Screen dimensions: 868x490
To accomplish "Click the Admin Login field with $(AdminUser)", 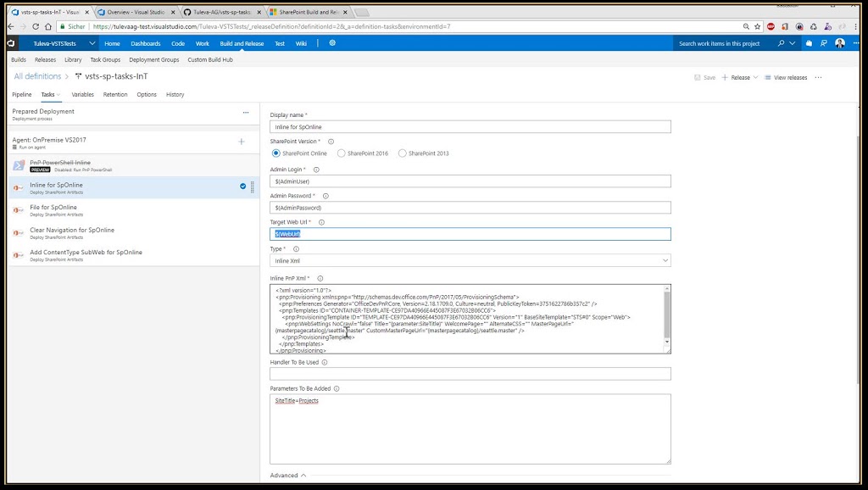I will [x=470, y=181].
